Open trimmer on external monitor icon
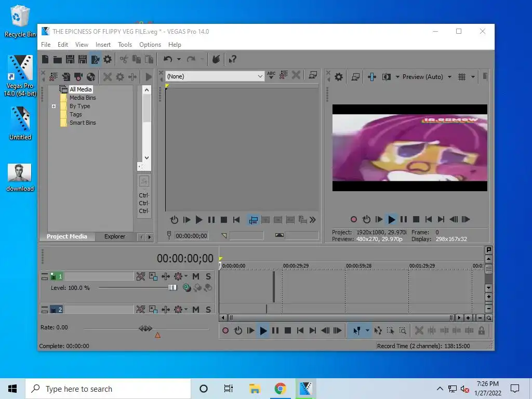Screen dimensions: 532x399 click(x=313, y=75)
